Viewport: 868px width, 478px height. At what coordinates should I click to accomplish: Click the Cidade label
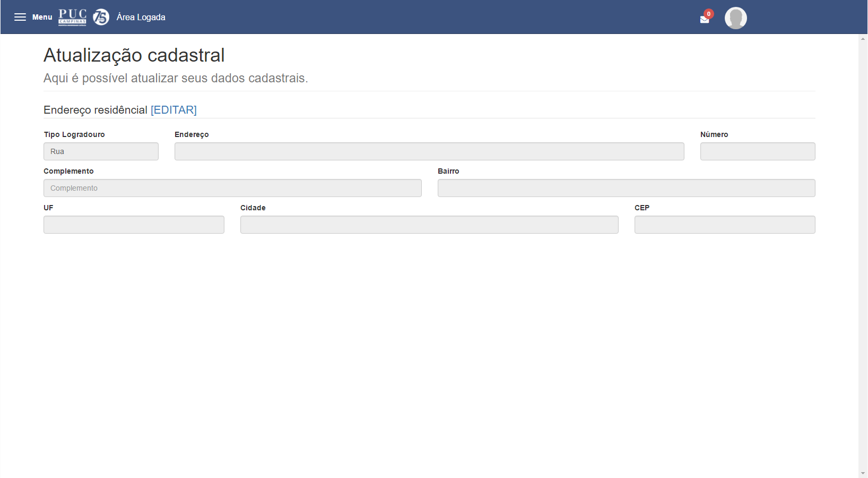(253, 208)
